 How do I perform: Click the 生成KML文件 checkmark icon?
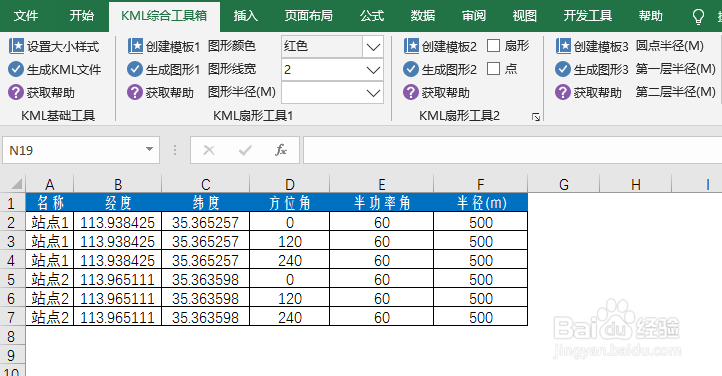coord(16,69)
